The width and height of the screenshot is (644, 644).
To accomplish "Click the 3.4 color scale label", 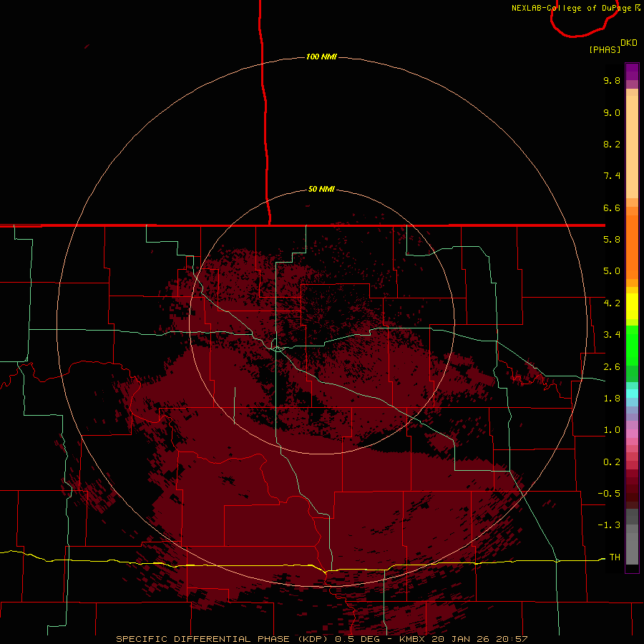I will point(612,335).
